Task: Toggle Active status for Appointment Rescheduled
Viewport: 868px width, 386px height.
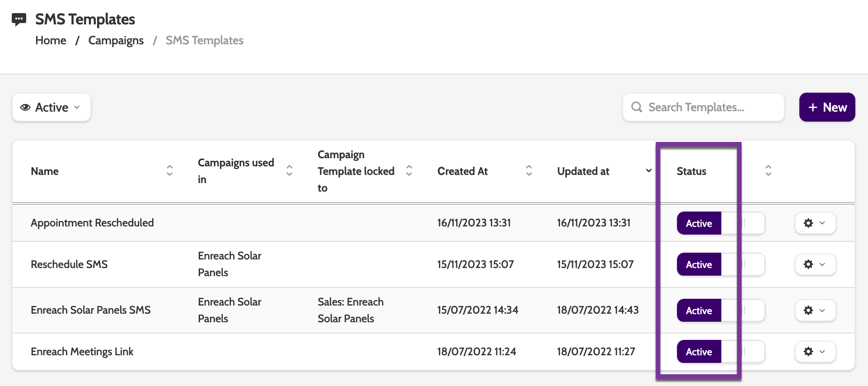Action: pyautogui.click(x=721, y=223)
